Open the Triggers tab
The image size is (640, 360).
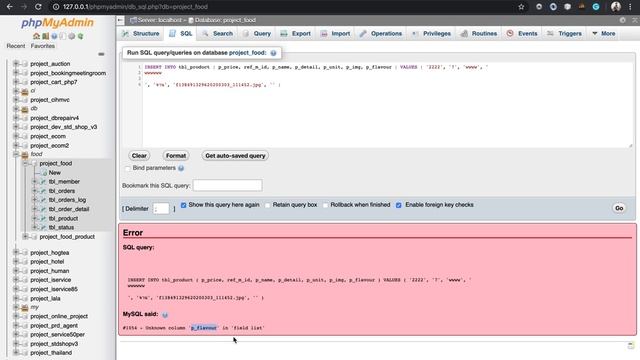(x=564, y=33)
